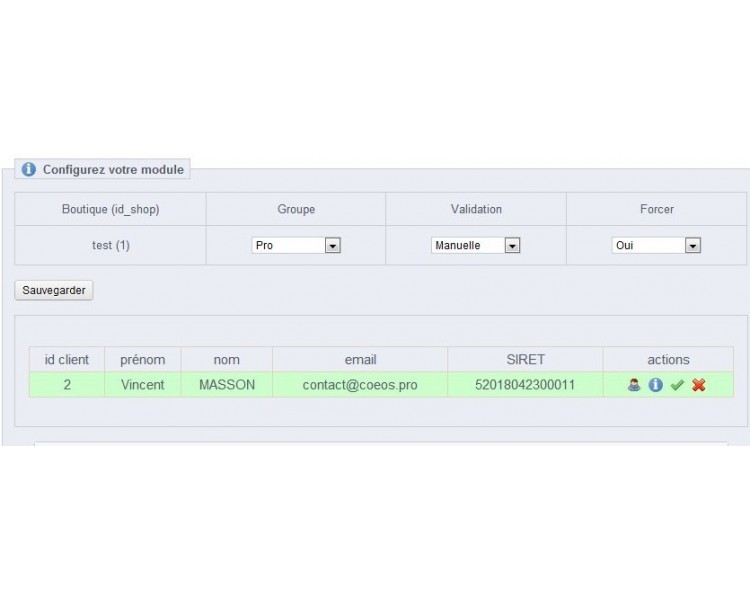Reject customer with the red cross icon

coord(699,385)
